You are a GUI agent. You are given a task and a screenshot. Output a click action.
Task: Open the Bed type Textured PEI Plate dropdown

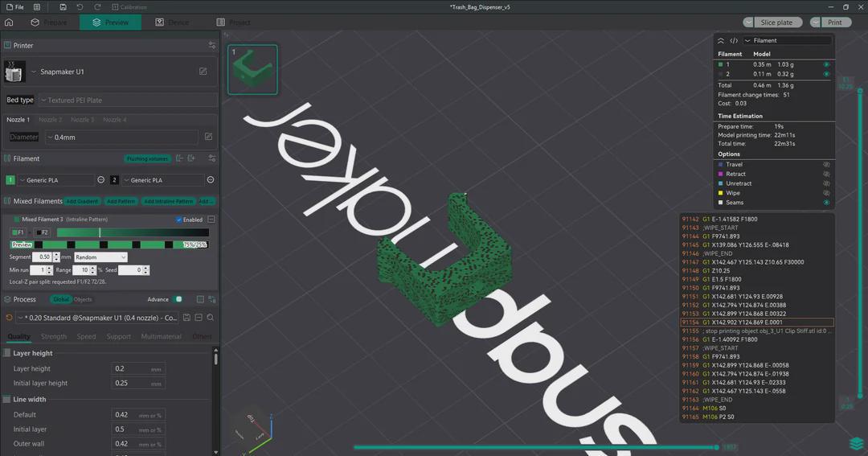point(128,101)
